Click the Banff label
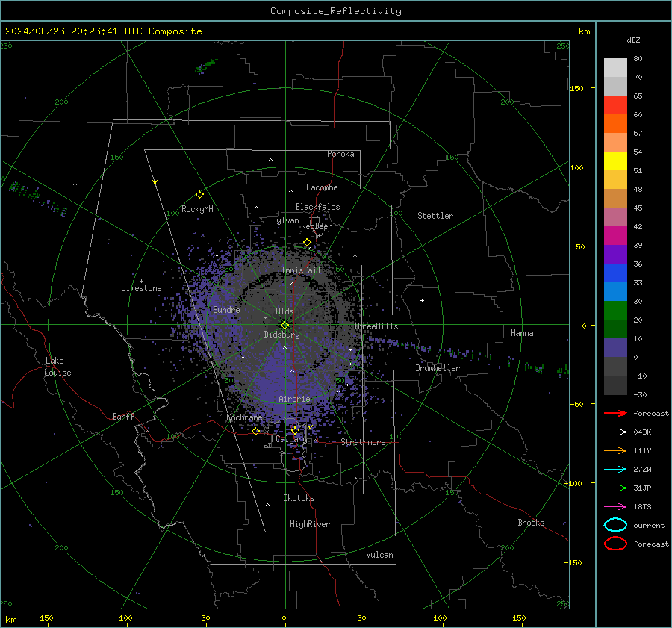Image resolution: width=672 pixels, height=628 pixels. (123, 416)
